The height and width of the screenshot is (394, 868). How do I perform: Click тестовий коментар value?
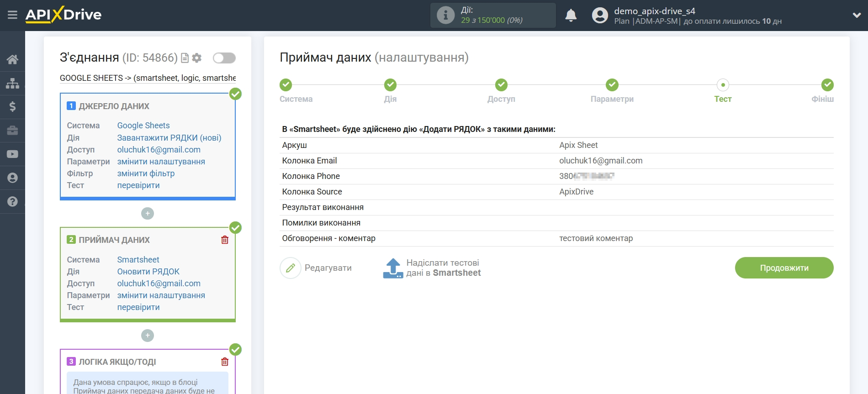(x=596, y=238)
